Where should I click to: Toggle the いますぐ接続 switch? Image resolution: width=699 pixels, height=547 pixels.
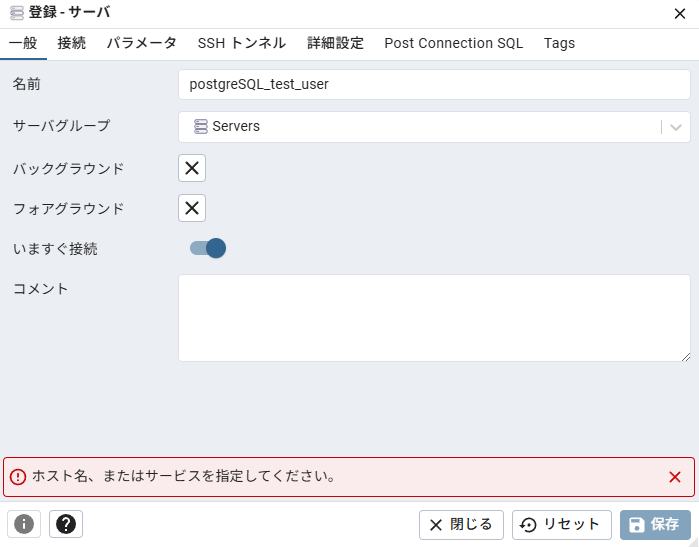208,248
